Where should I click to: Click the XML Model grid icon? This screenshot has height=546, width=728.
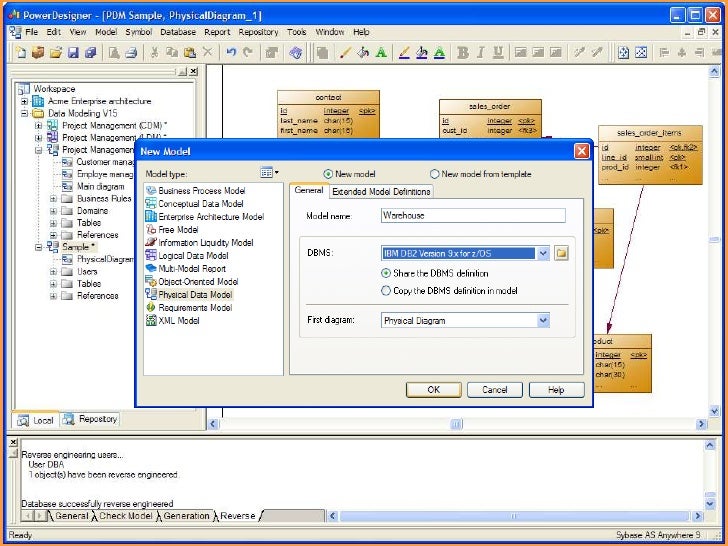tap(151, 320)
